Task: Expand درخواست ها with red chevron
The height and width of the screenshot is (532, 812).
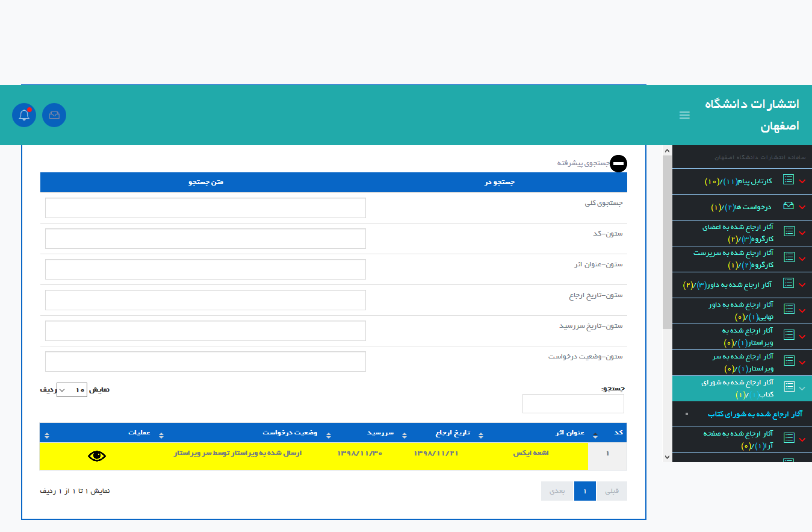Action: point(802,207)
